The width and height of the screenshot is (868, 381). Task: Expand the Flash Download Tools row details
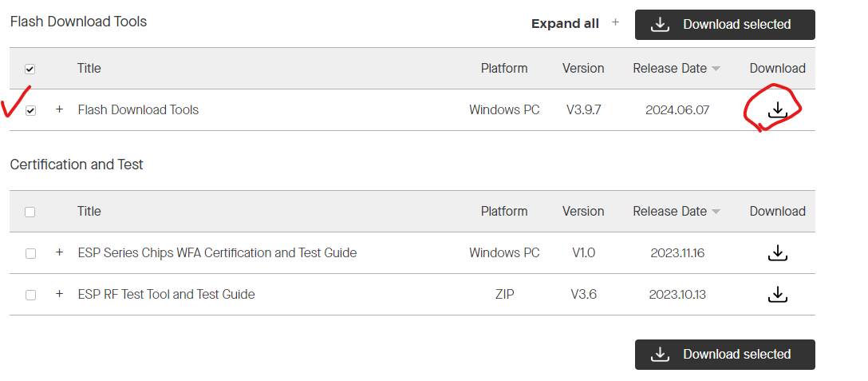(59, 109)
